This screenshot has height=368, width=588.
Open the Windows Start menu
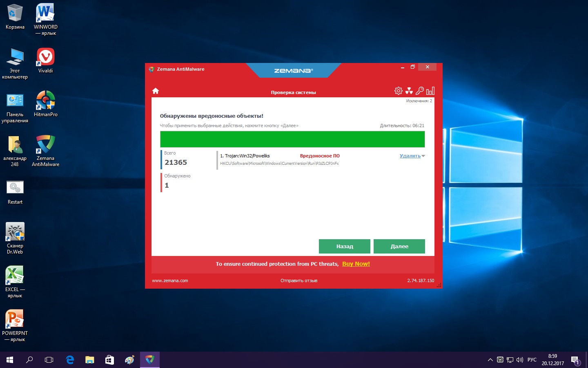[x=10, y=360]
